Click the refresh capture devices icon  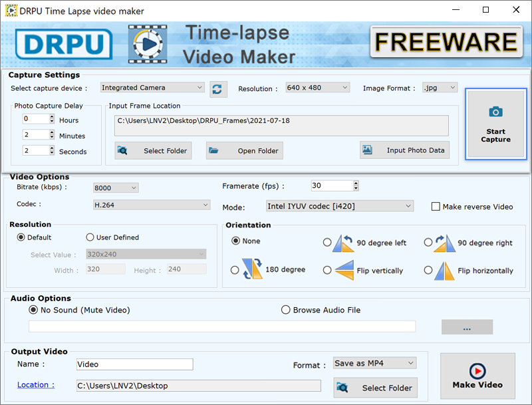click(218, 89)
